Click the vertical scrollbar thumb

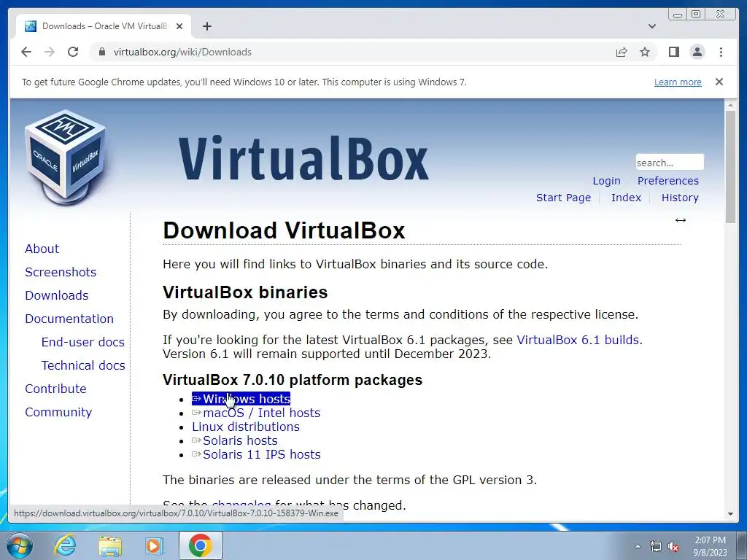click(730, 167)
